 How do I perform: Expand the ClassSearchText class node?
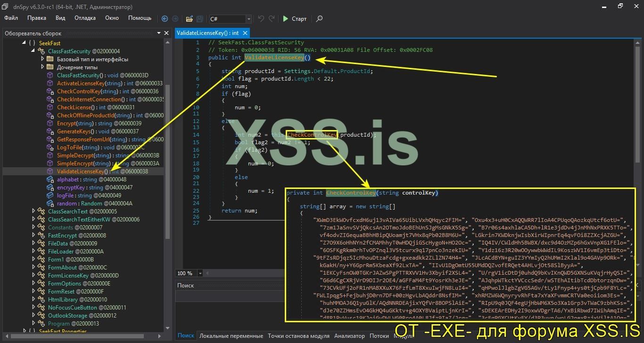tap(33, 212)
